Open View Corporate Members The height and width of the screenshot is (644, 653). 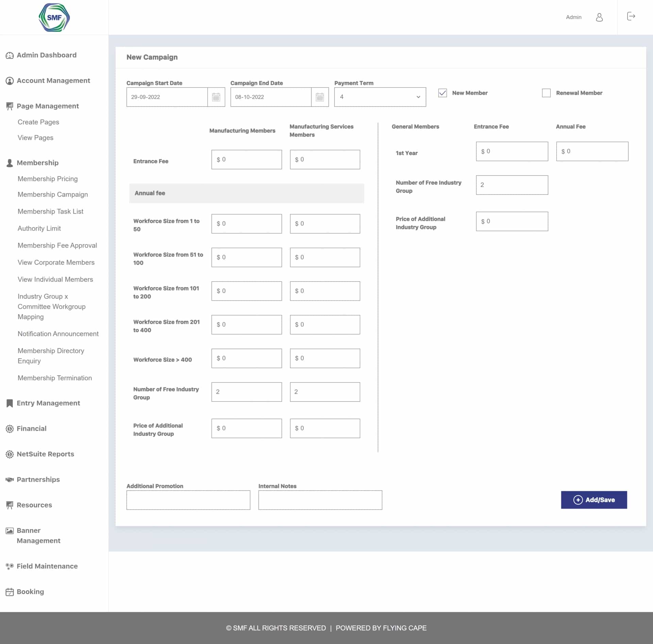tap(56, 262)
